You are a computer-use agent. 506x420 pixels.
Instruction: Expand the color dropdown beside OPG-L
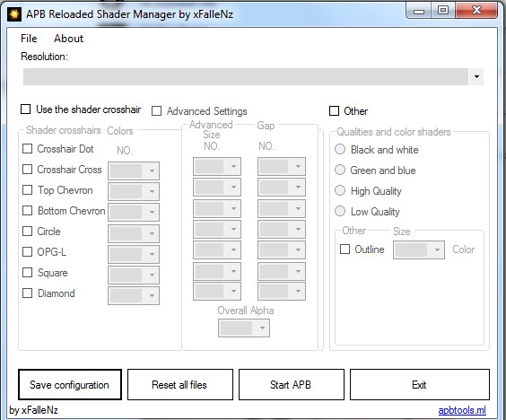click(x=134, y=254)
